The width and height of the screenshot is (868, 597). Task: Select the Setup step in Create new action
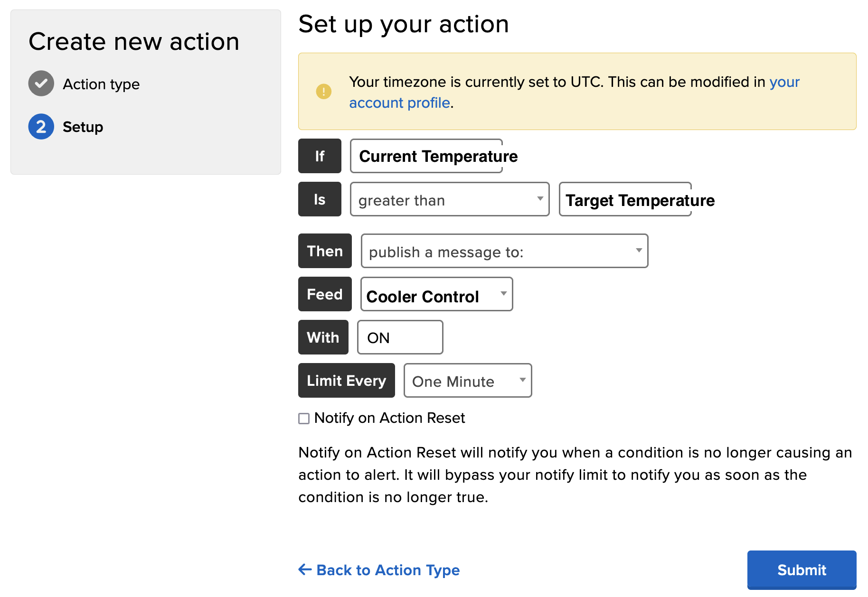click(83, 127)
